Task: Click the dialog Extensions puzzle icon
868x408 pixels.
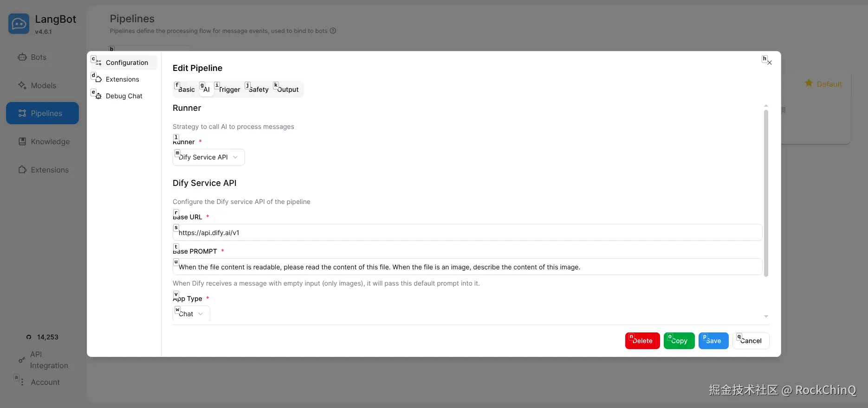Action: pyautogui.click(x=98, y=79)
